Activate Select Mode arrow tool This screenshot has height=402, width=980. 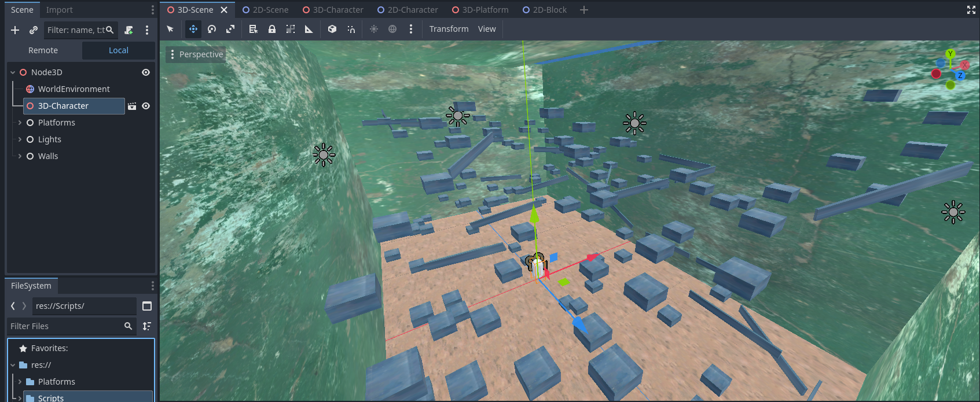[x=170, y=29]
